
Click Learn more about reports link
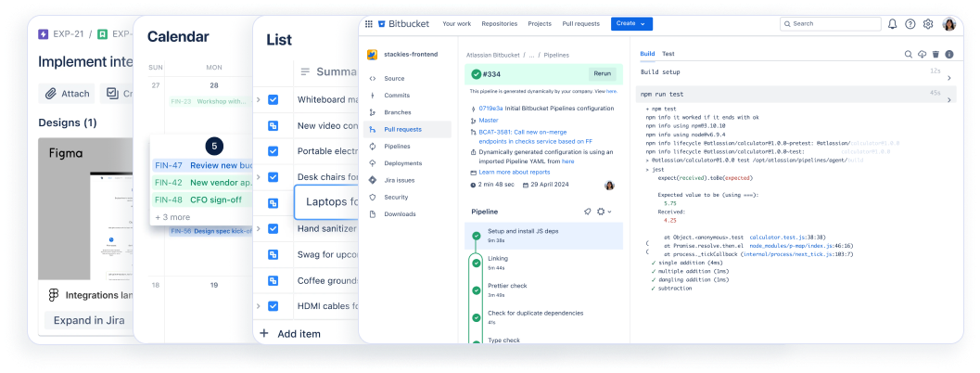[x=515, y=172]
